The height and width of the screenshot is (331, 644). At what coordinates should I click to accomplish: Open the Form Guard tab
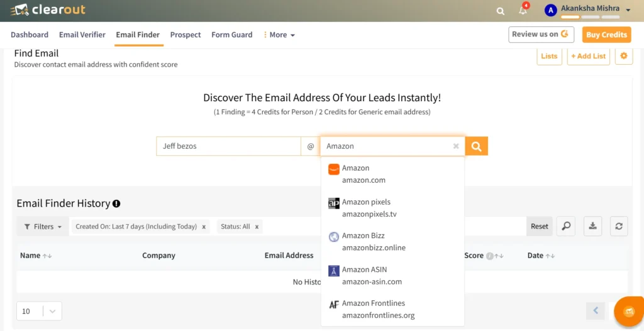point(232,35)
